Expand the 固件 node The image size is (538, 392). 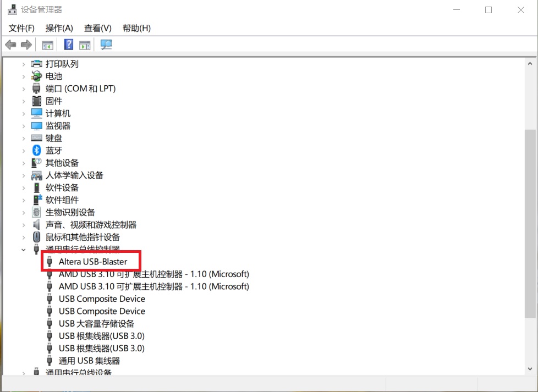click(23, 101)
